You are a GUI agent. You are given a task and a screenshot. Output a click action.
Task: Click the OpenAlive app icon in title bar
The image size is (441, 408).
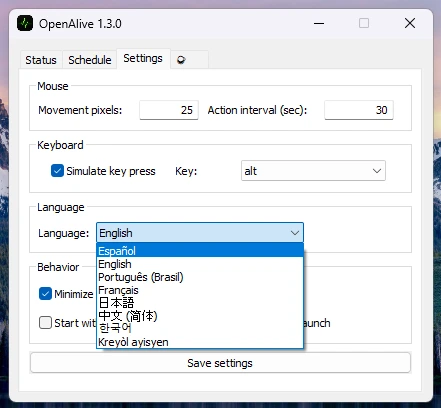click(25, 23)
